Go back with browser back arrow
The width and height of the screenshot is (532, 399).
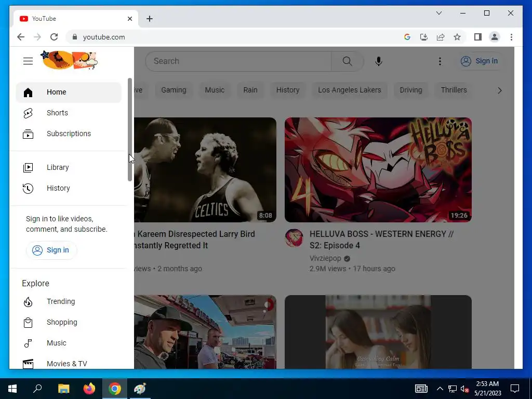[21, 37]
